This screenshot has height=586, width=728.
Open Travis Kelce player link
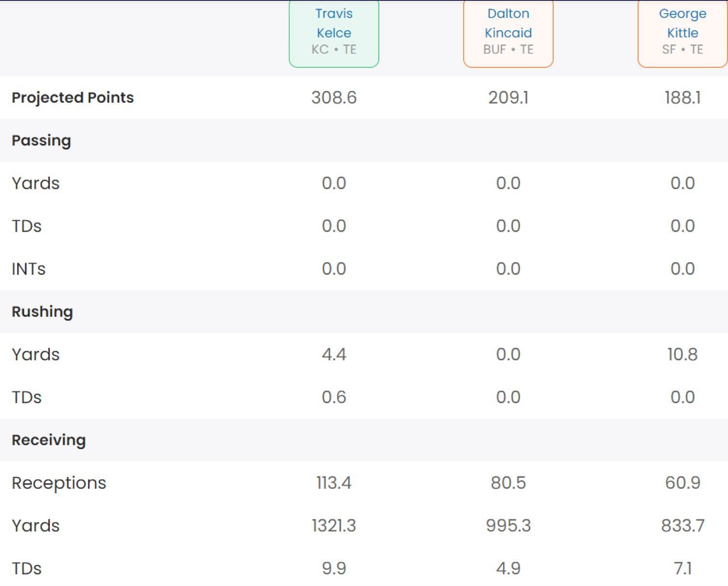[334, 23]
